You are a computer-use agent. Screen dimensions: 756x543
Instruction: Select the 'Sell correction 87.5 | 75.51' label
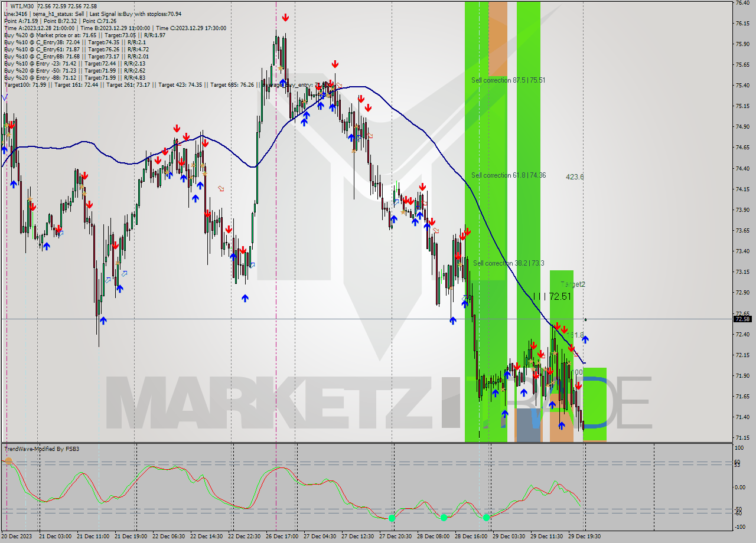tap(508, 80)
